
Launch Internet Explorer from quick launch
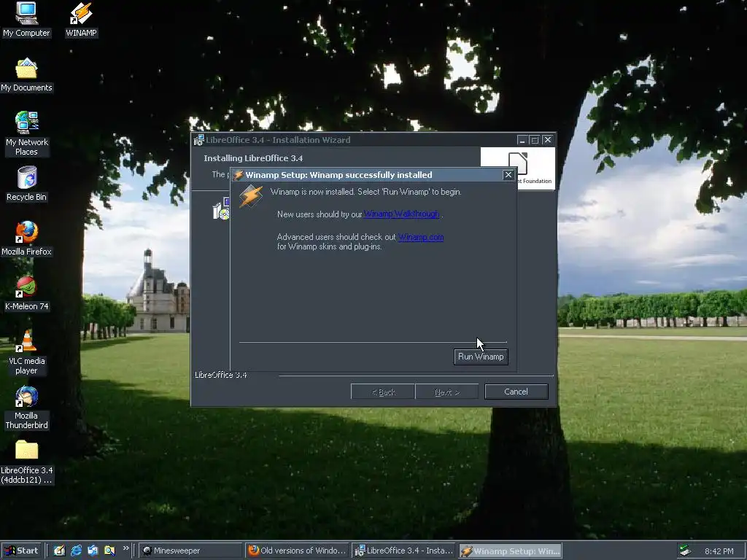(76, 551)
